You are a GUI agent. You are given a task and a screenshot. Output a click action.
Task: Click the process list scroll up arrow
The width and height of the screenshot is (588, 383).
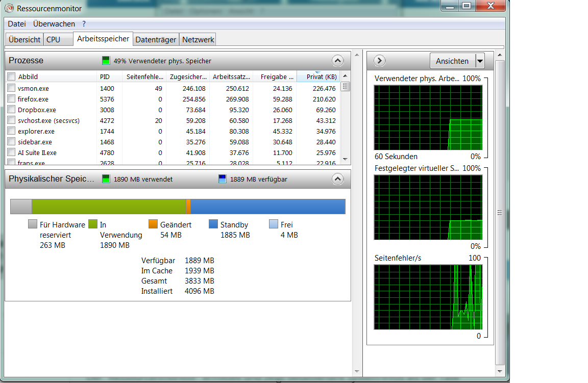click(345, 75)
